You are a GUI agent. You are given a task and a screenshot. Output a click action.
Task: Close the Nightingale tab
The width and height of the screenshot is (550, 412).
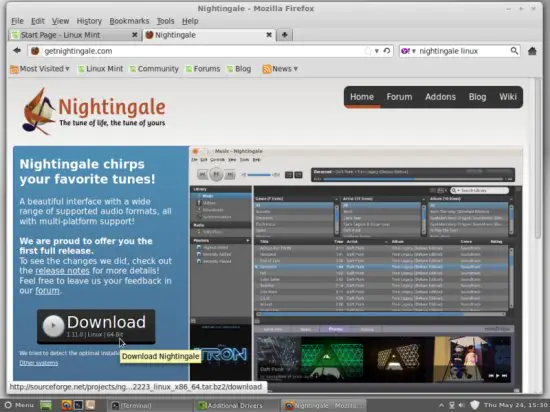(269, 35)
